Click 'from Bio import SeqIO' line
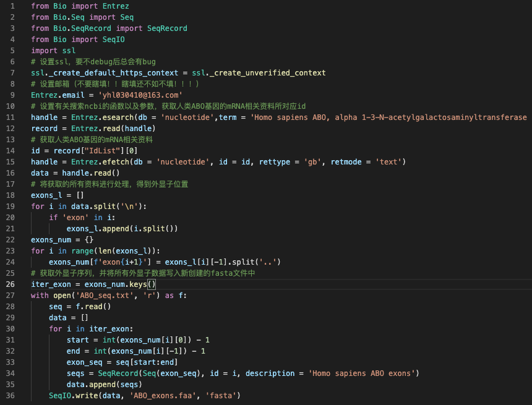The width and height of the screenshot is (532, 405). tap(78, 40)
